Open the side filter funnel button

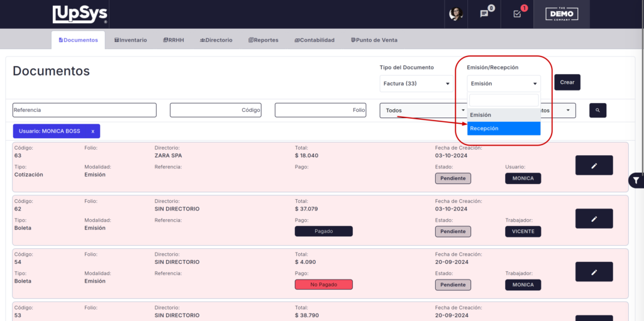[636, 180]
